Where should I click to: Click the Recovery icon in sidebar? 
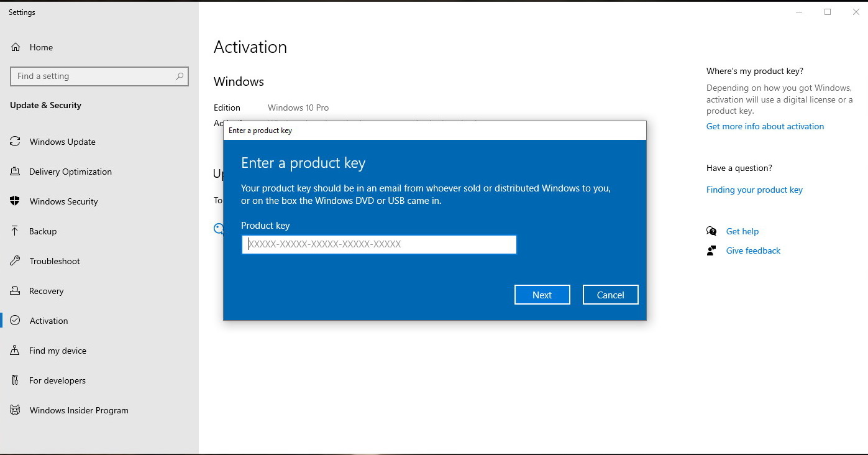click(16, 291)
